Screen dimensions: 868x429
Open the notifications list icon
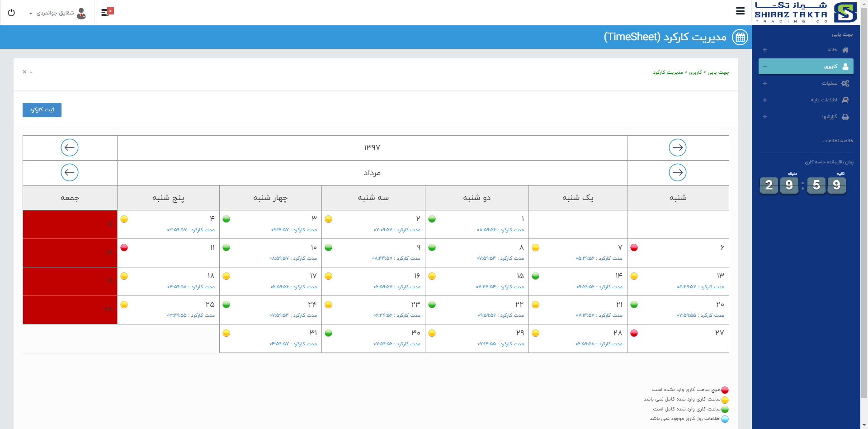pos(107,12)
